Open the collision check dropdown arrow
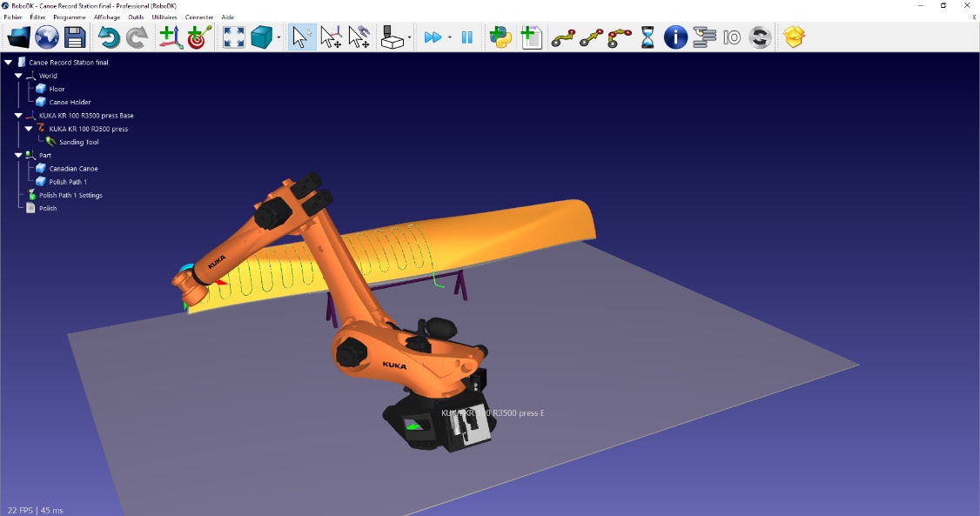Viewport: 980px width, 516px height. pos(409,37)
